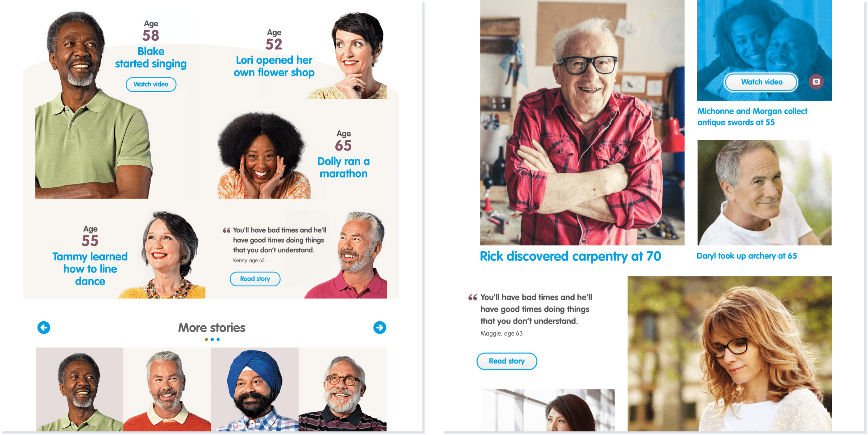Screen dimensions: 868x435
Task: Open the Lori opened her own flower shop story
Action: [x=274, y=66]
